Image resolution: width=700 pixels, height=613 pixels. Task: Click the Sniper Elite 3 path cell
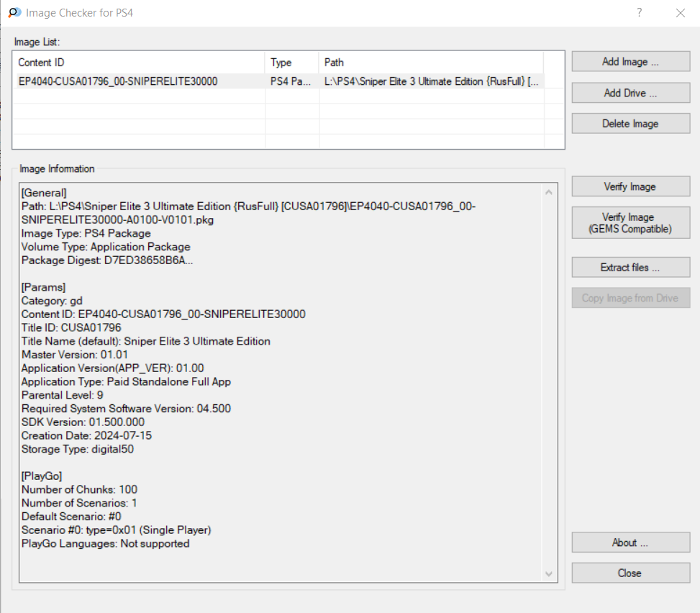[430, 81]
